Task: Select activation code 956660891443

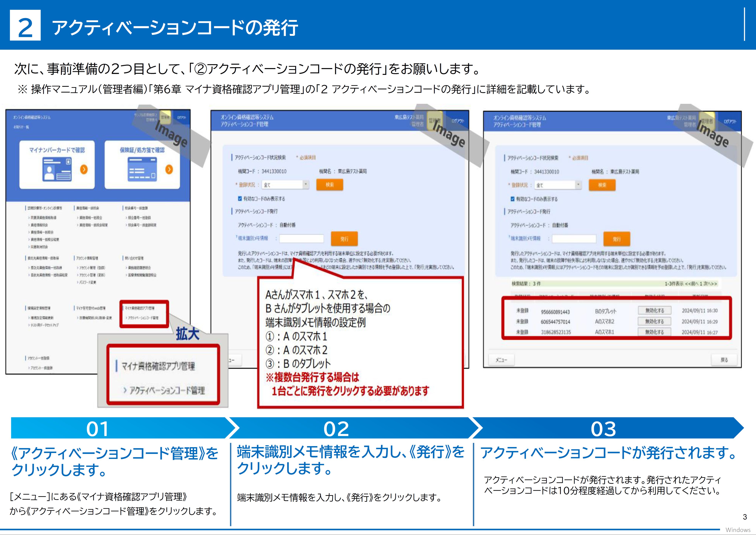Action: click(x=555, y=312)
